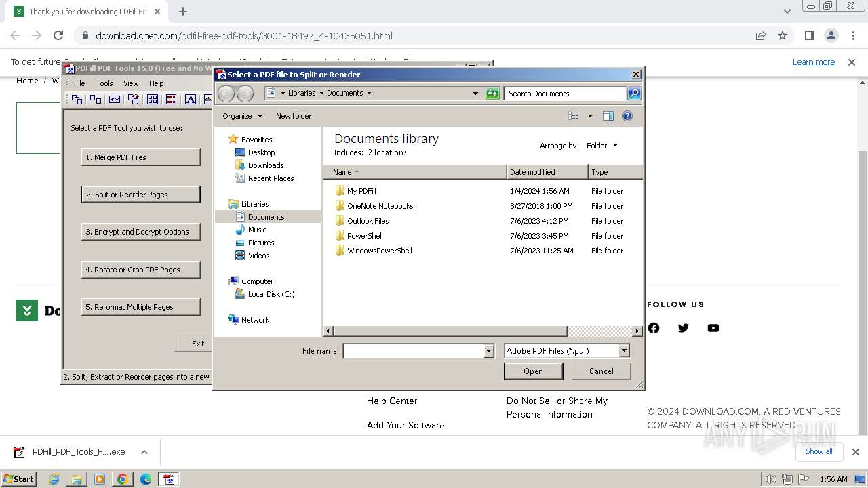Viewport: 868px width, 488px height.
Task: Select the My PDFill folder
Action: click(361, 191)
